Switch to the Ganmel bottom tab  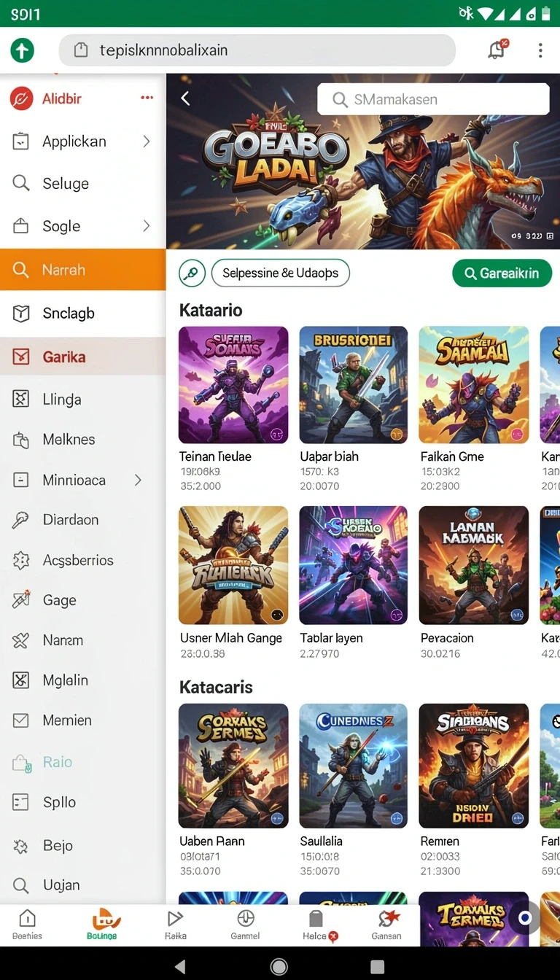(245, 925)
